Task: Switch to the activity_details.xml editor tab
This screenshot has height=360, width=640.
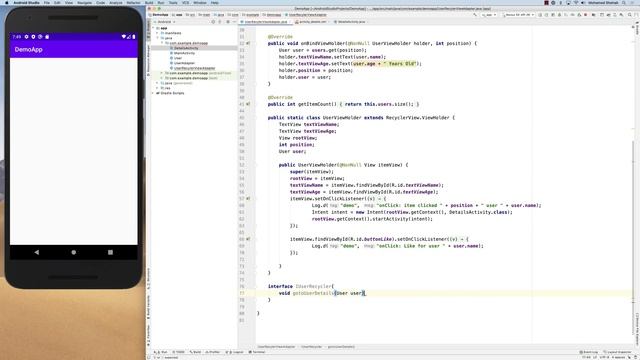Action: coord(312,22)
